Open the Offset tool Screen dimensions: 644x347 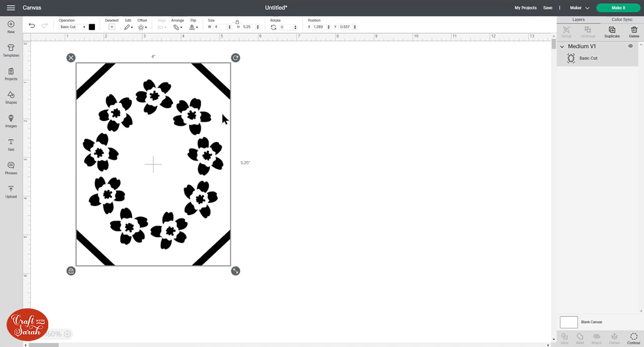coord(141,26)
